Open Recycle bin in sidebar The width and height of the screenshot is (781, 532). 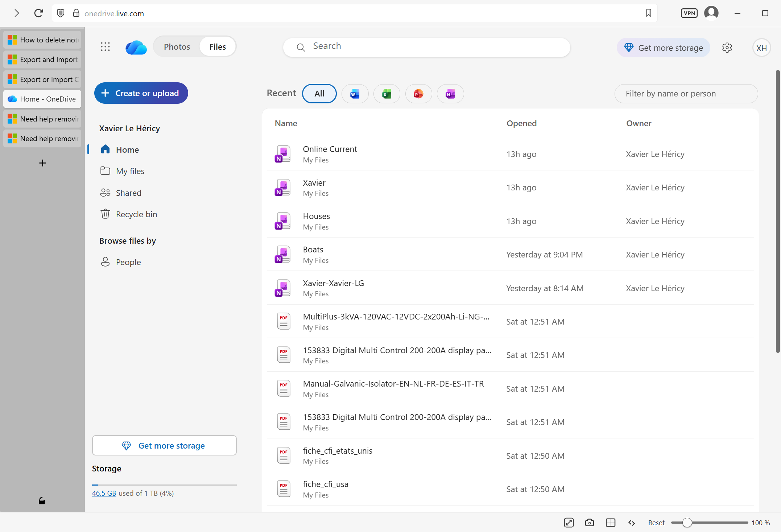point(136,214)
